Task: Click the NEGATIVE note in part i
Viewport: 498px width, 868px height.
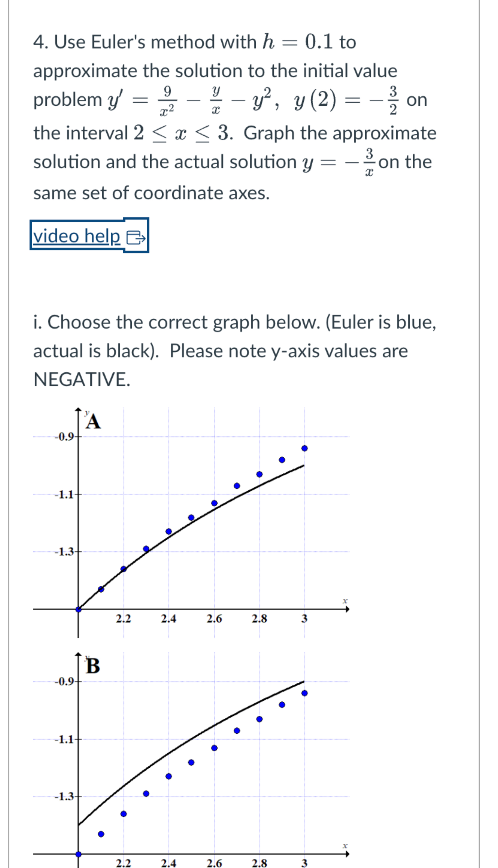Action: tap(81, 379)
